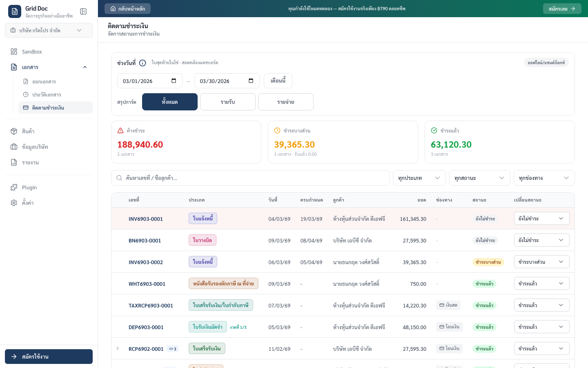This screenshot has height=368, width=588.
Task: Click linked documents badge on RCP6902-0001
Action: [173, 349]
